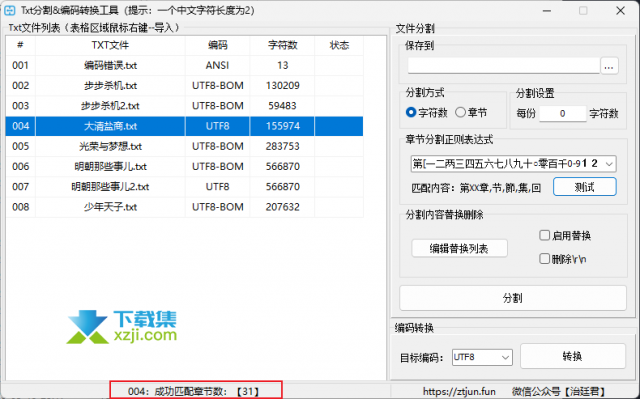640x399 pixels.
Task: Click the 207632 character count cell
Action: (282, 207)
